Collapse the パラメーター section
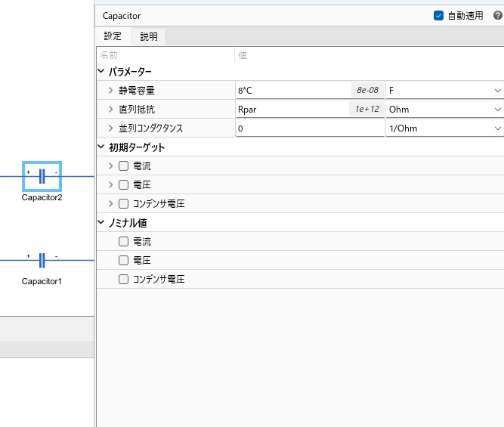The height and width of the screenshot is (427, 504). click(x=101, y=71)
